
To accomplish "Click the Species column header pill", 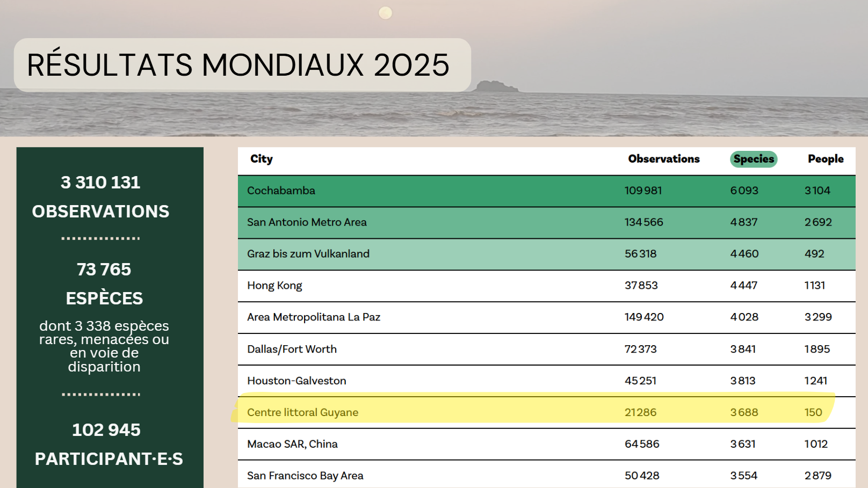I will click(753, 159).
